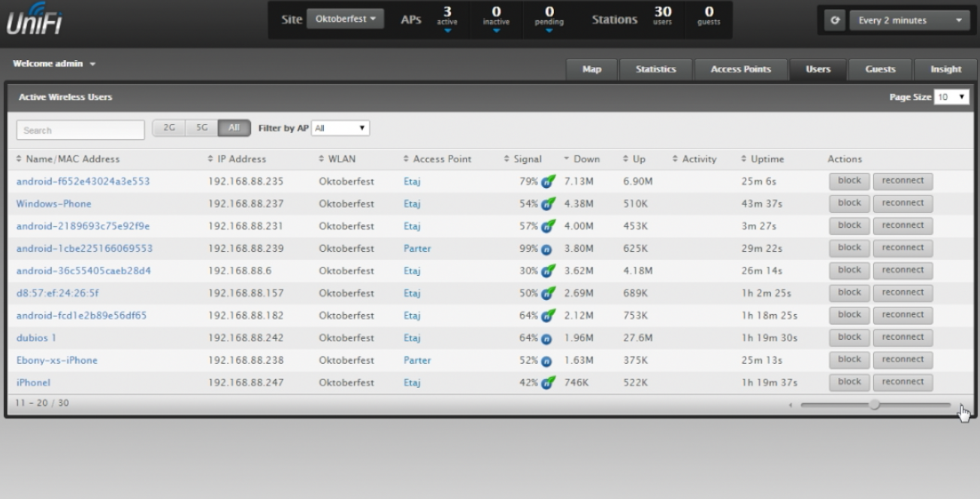
Task: Select the All band filter
Action: pos(234,129)
